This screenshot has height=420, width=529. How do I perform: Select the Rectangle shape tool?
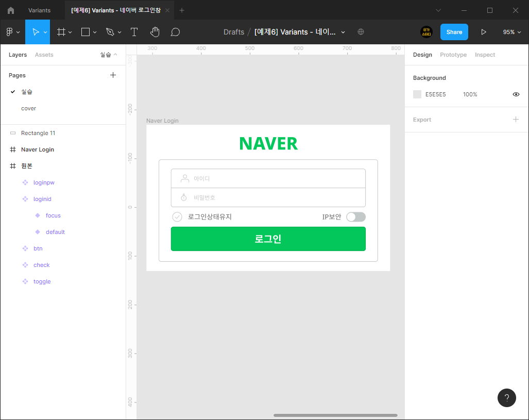86,32
